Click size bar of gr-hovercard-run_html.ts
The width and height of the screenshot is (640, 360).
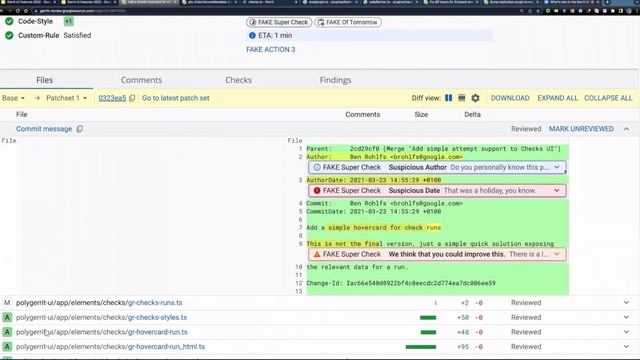click(x=421, y=347)
